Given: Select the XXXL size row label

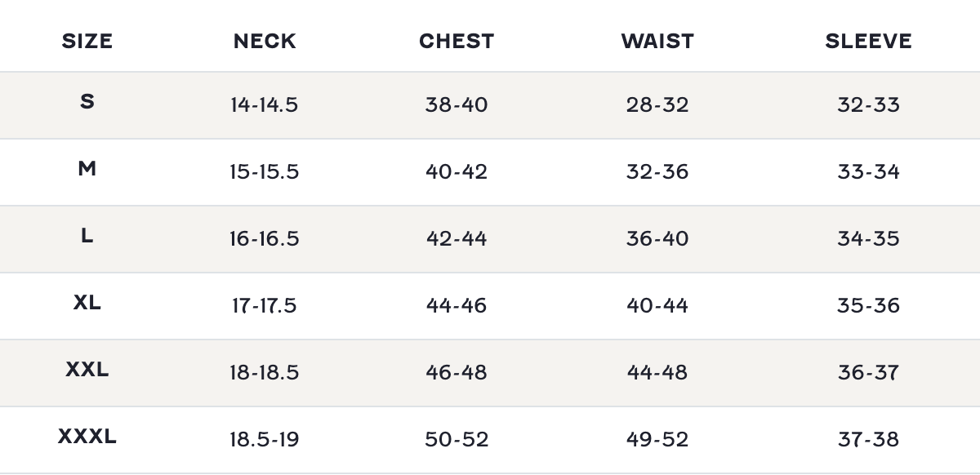Looking at the screenshot, I should click(x=87, y=437).
